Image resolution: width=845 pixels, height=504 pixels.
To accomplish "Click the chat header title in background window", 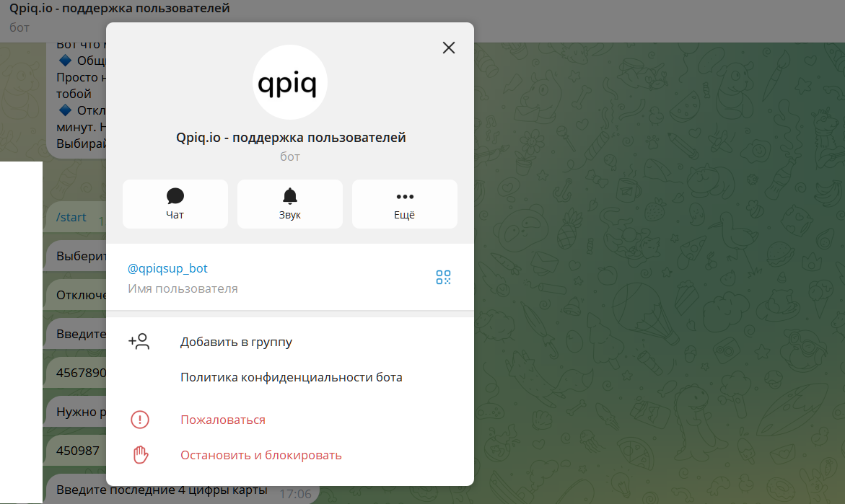I will [x=120, y=8].
